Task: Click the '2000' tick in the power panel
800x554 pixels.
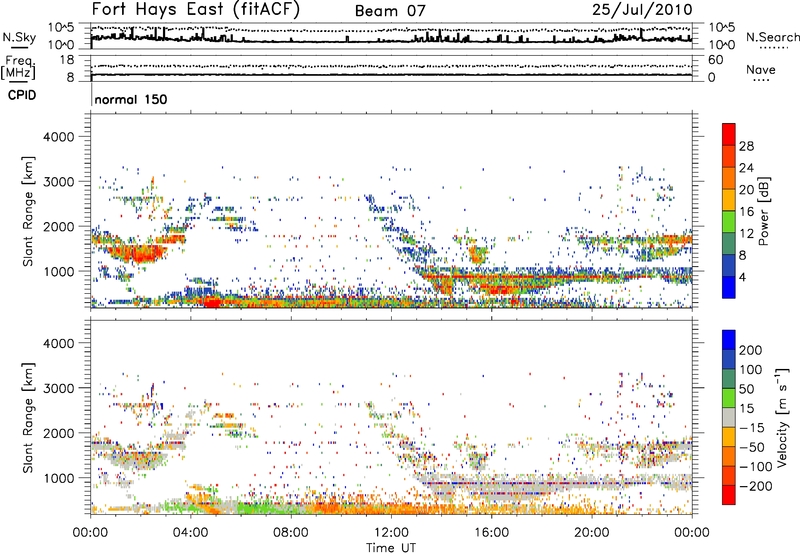Action: [59, 226]
